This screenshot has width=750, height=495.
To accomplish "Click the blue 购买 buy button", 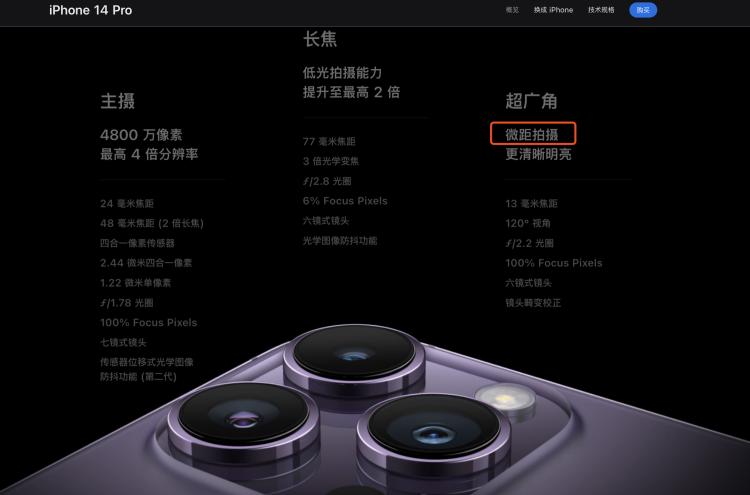I will [643, 10].
